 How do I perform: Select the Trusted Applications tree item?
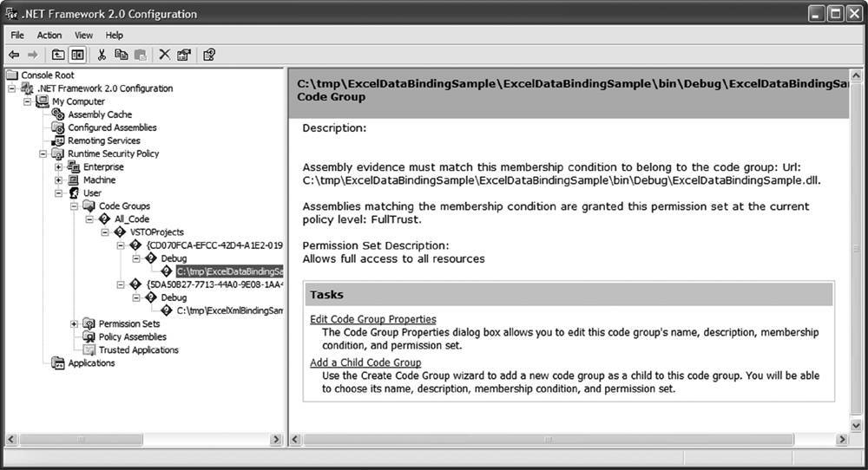(x=138, y=350)
